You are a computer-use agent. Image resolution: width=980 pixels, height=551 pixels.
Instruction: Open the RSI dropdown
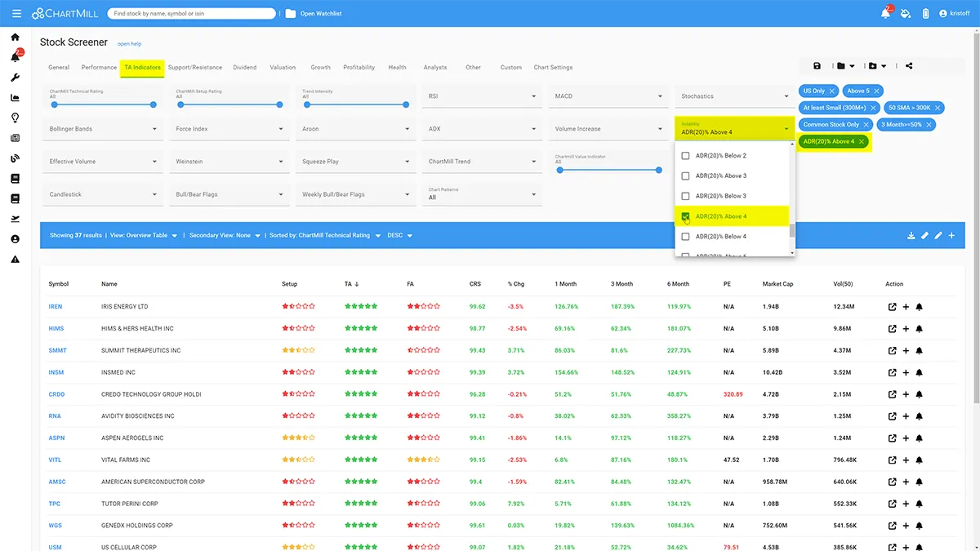(x=482, y=96)
